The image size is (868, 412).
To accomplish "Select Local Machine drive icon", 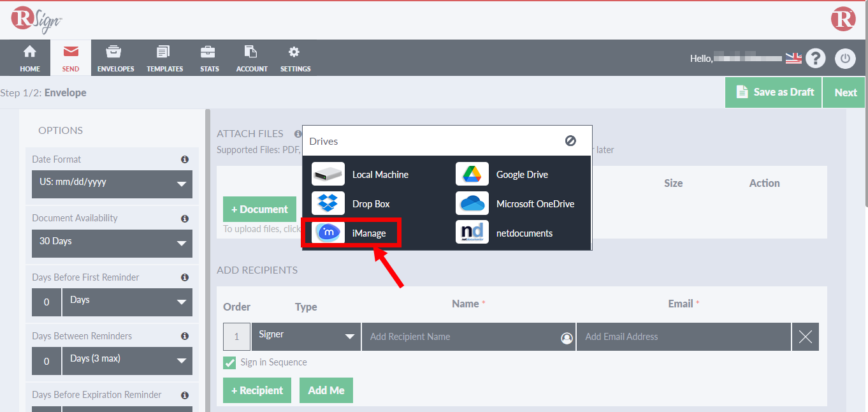I will (x=328, y=175).
